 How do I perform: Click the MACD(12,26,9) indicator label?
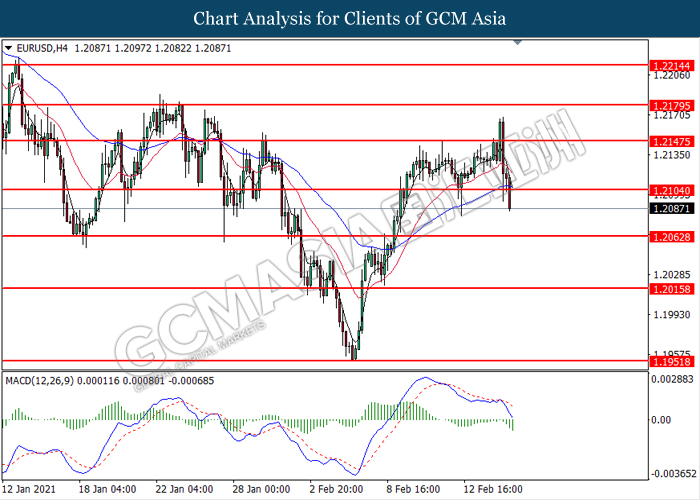39,381
